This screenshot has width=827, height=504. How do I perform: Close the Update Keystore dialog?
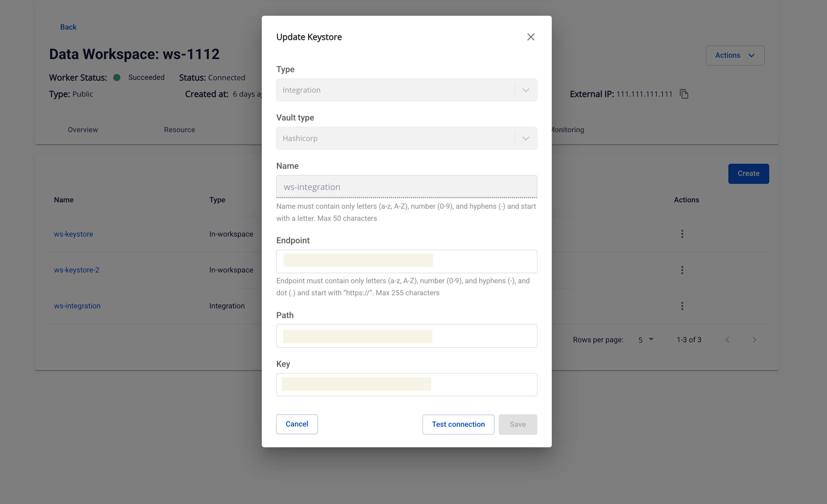[x=531, y=37]
